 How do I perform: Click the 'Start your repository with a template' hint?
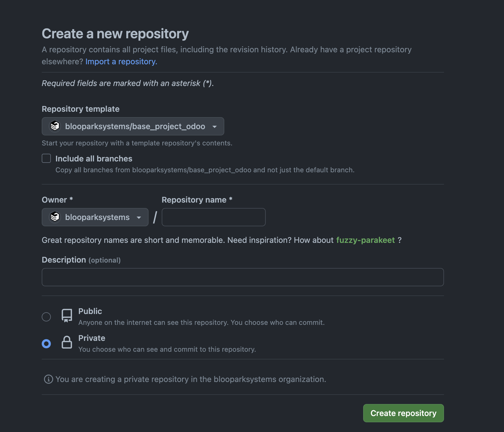pos(137,143)
